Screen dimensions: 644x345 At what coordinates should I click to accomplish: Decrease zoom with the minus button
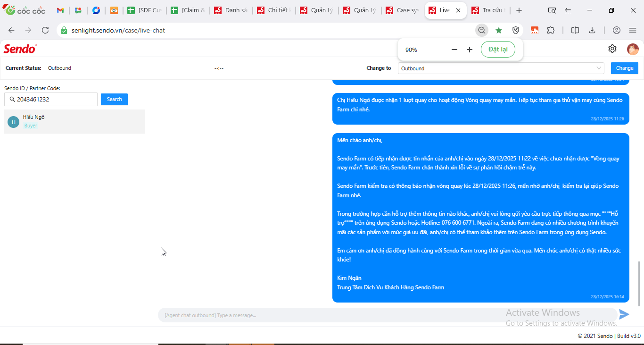tap(454, 50)
